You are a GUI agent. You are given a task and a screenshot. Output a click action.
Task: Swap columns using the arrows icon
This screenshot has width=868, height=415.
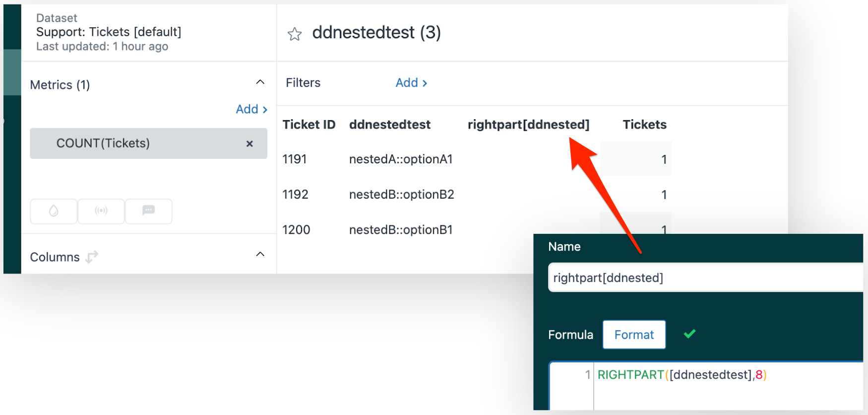[92, 257]
